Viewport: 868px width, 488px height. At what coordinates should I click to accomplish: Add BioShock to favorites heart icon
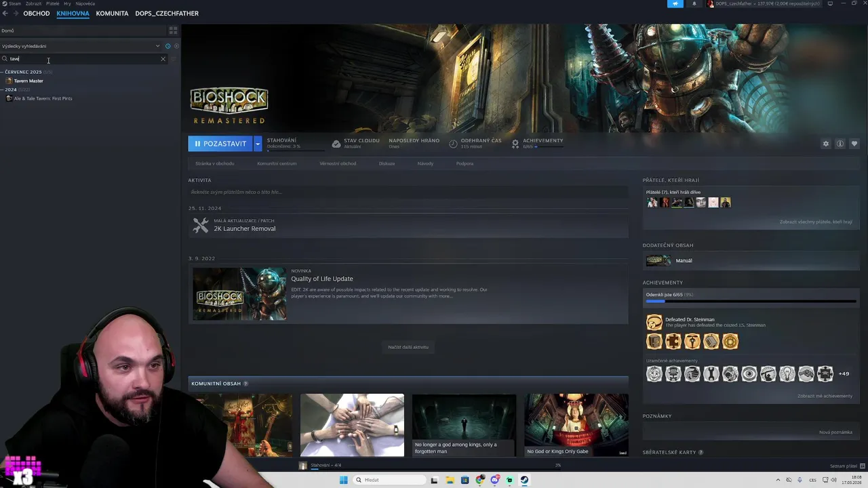854,144
